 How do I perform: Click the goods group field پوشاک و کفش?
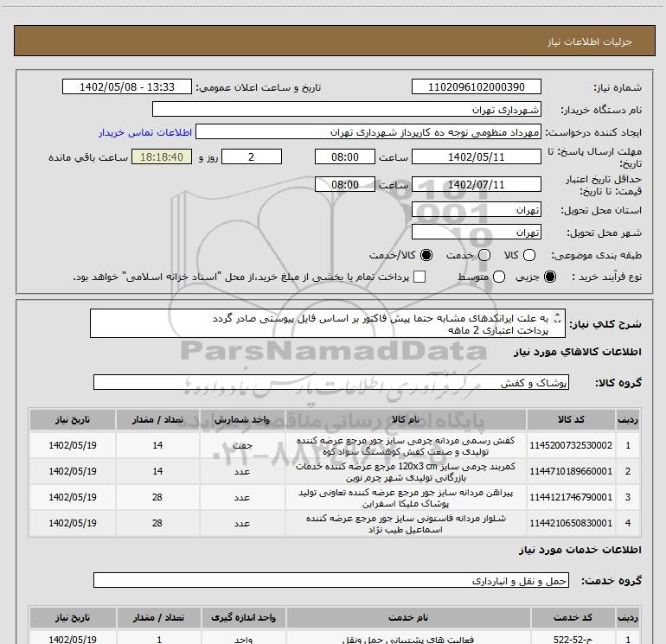[x=331, y=382]
